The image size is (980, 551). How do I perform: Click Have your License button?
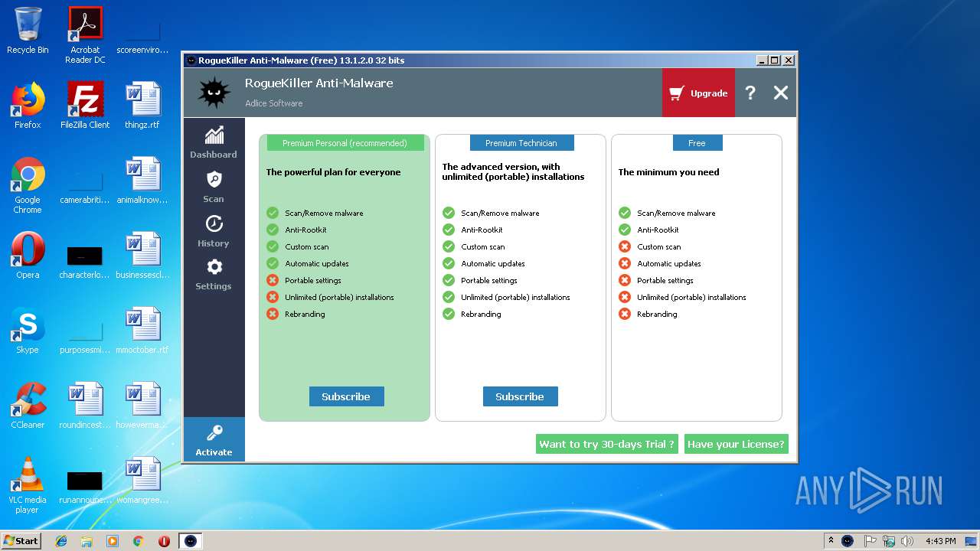click(x=736, y=444)
